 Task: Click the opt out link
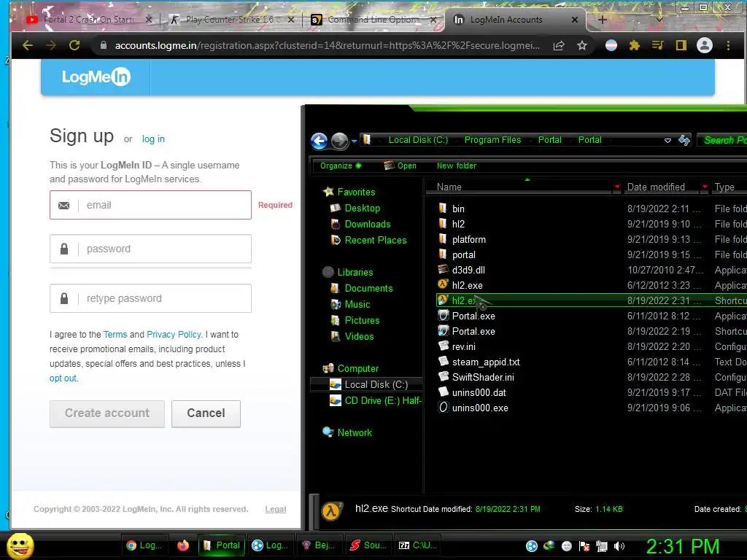(63, 378)
